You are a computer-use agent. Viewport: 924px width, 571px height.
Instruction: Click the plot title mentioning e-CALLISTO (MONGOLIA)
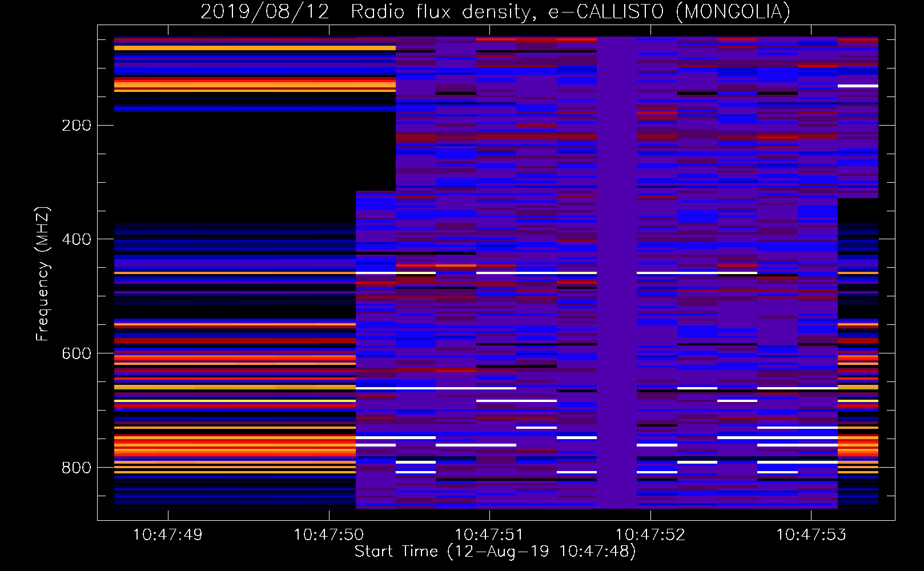pyautogui.click(x=495, y=11)
